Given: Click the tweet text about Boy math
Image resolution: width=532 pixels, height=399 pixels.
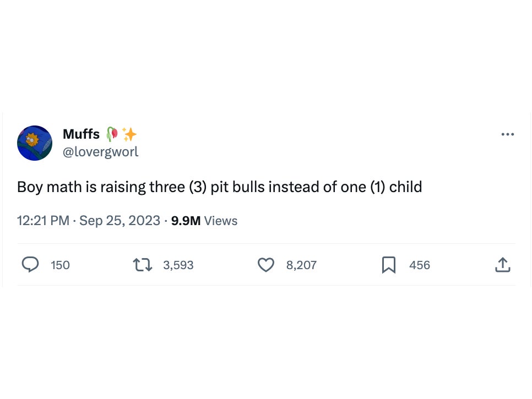Looking at the screenshot, I should click(x=219, y=187).
